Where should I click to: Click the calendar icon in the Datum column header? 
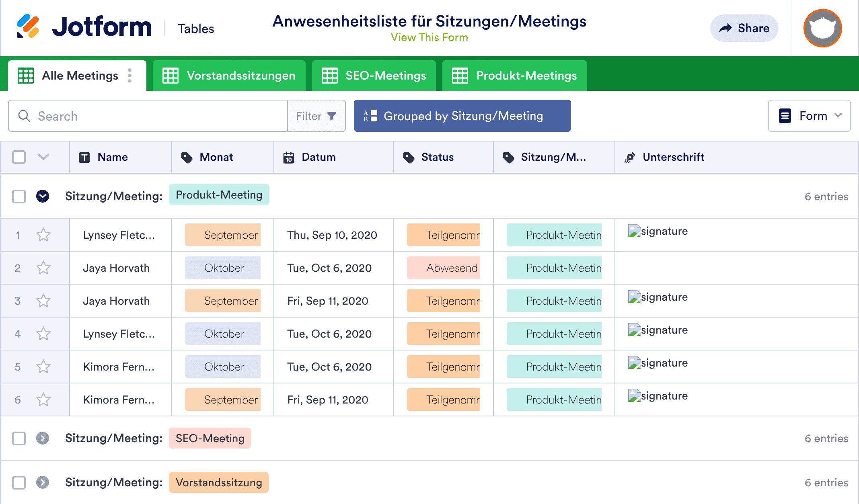pos(288,157)
